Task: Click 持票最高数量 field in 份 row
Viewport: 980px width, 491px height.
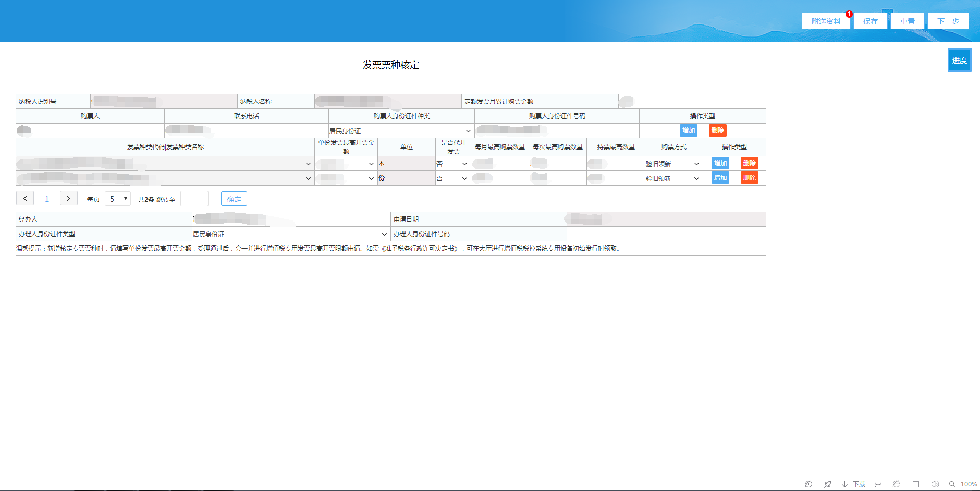Action: click(616, 178)
